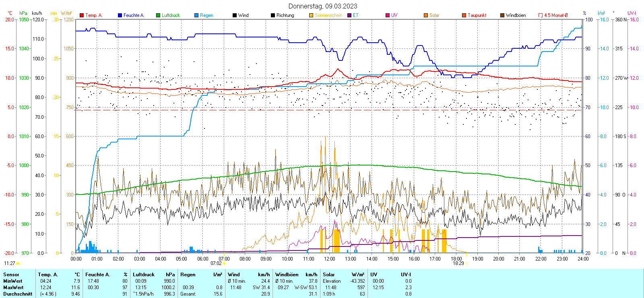644x298 pixels.
Task: Click the light-blue Regen legend square
Action: coord(196,15)
